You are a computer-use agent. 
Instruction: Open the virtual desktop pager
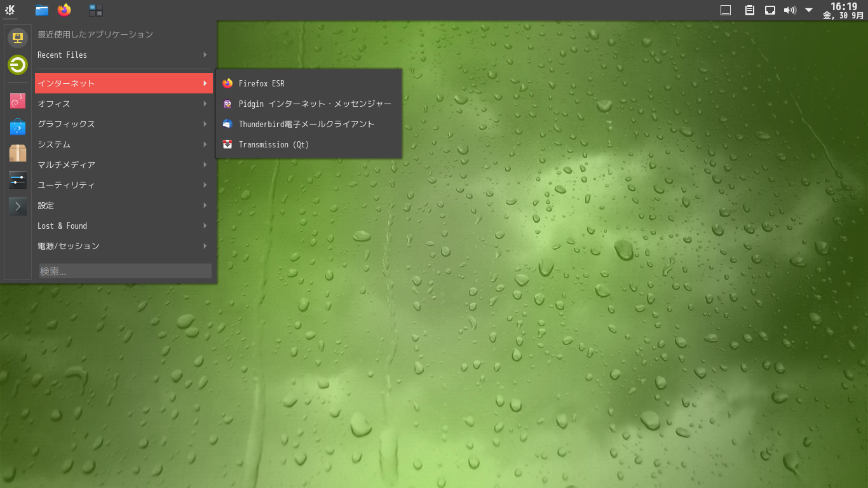point(96,10)
